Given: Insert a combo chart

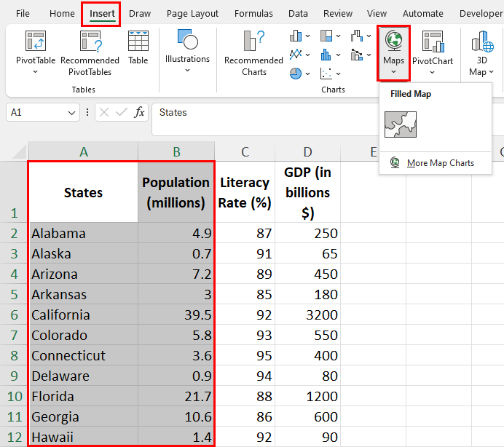Looking at the screenshot, I should [357, 55].
